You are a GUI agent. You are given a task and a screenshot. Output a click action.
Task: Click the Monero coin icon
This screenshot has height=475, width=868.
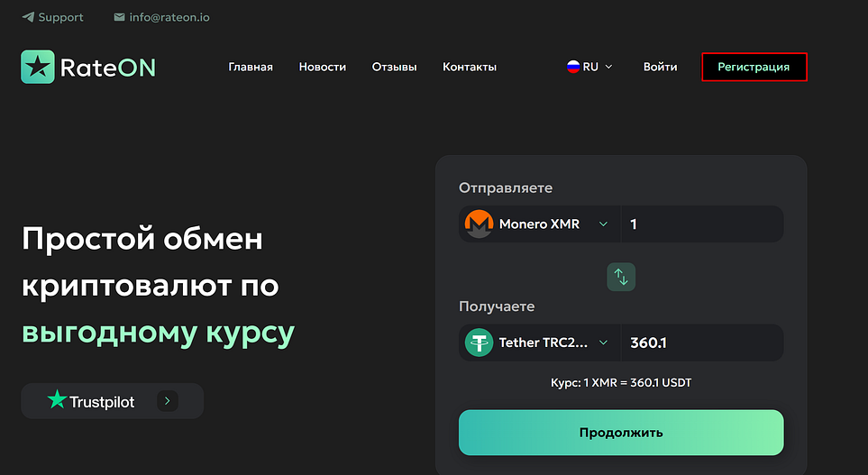pyautogui.click(x=479, y=224)
